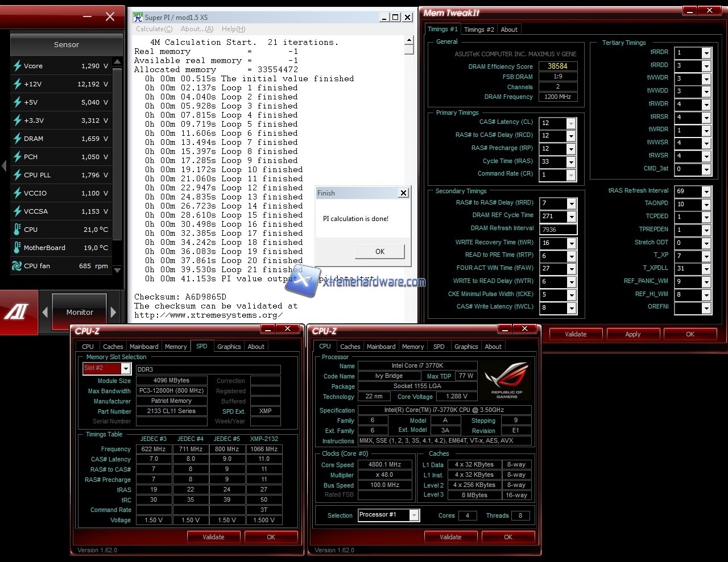Click the AI Suite logo icon
This screenshot has width=728, height=562.
pos(16,312)
